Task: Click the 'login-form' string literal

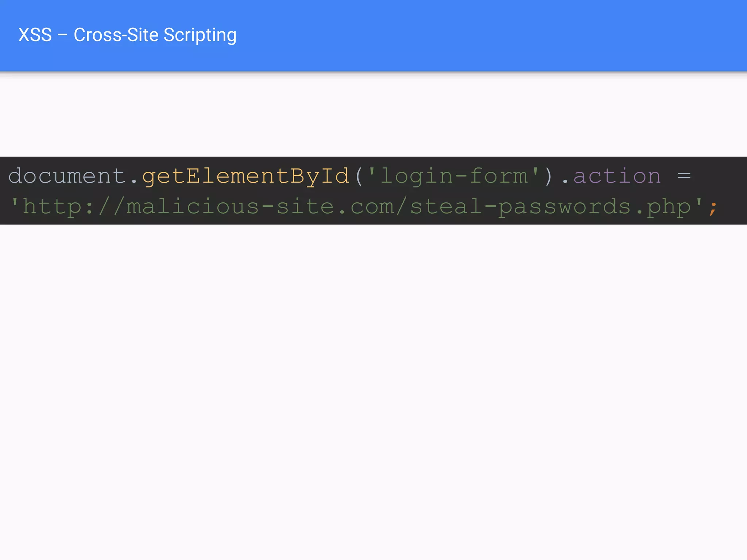Action: pos(454,176)
